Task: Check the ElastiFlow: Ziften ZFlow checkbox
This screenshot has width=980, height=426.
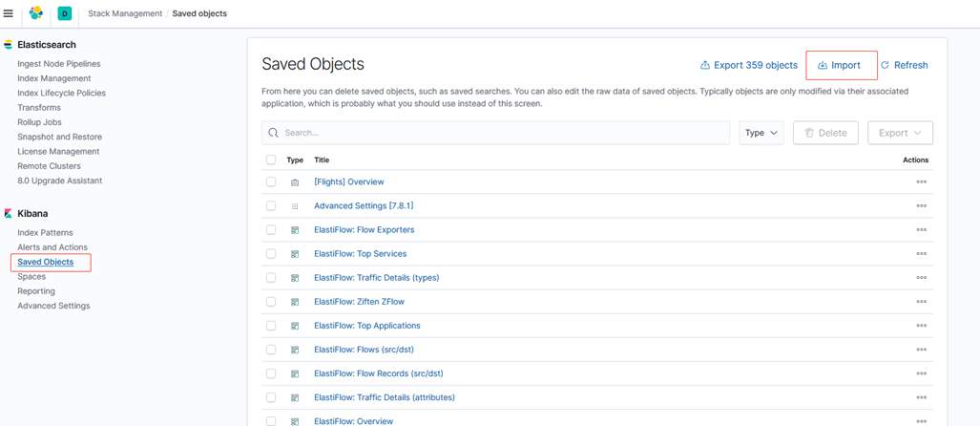Action: pos(271,302)
